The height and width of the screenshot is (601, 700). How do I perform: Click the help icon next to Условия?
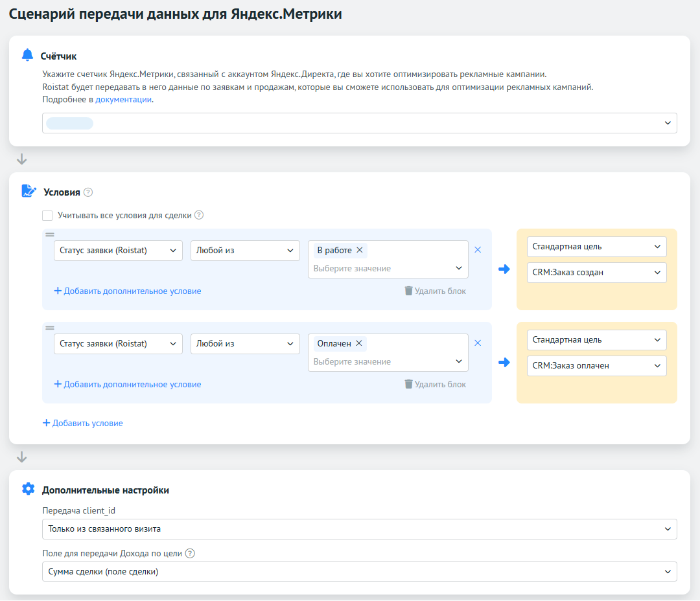88,192
